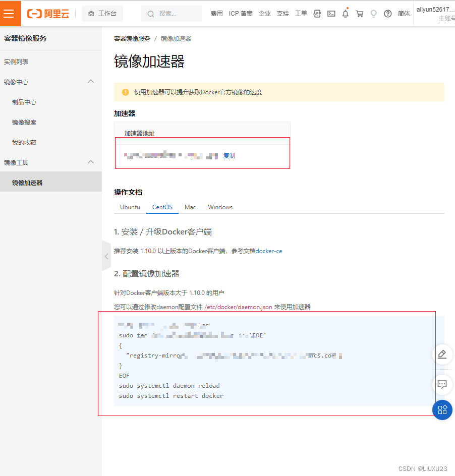Click the Alibaba Cloud logo
Image resolution: width=455 pixels, height=476 pixels.
tap(48, 14)
